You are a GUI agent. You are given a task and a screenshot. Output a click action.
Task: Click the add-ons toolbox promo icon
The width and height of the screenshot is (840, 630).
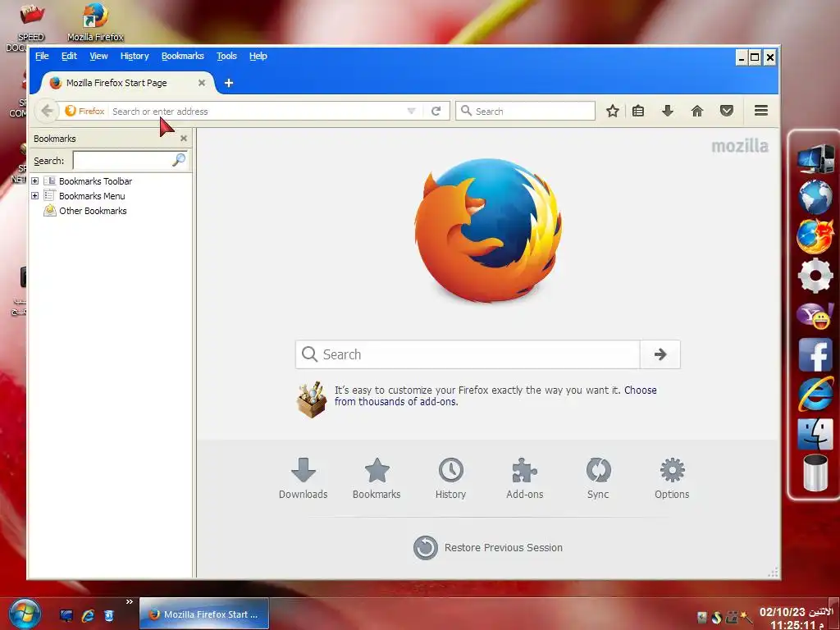[x=311, y=399]
